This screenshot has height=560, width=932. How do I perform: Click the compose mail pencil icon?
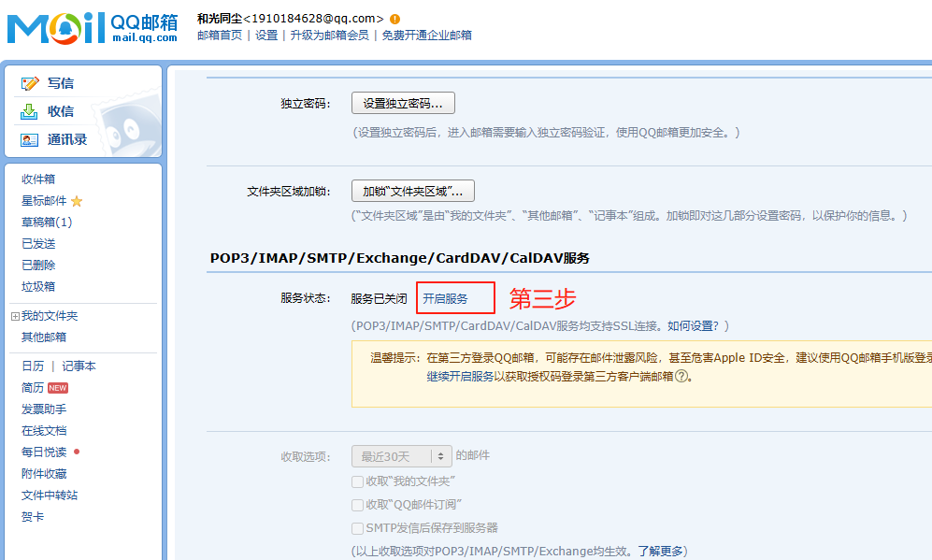[30, 83]
